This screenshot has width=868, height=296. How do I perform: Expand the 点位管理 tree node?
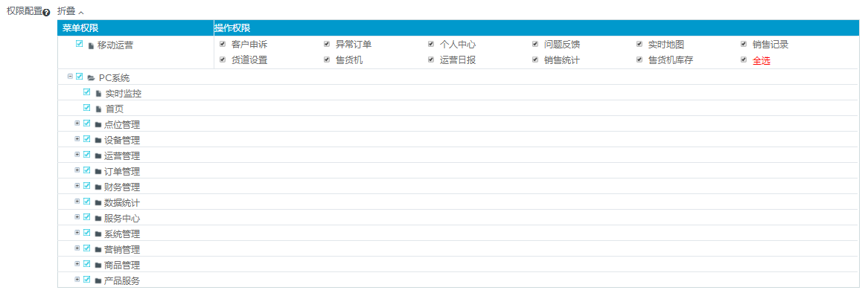pos(77,123)
